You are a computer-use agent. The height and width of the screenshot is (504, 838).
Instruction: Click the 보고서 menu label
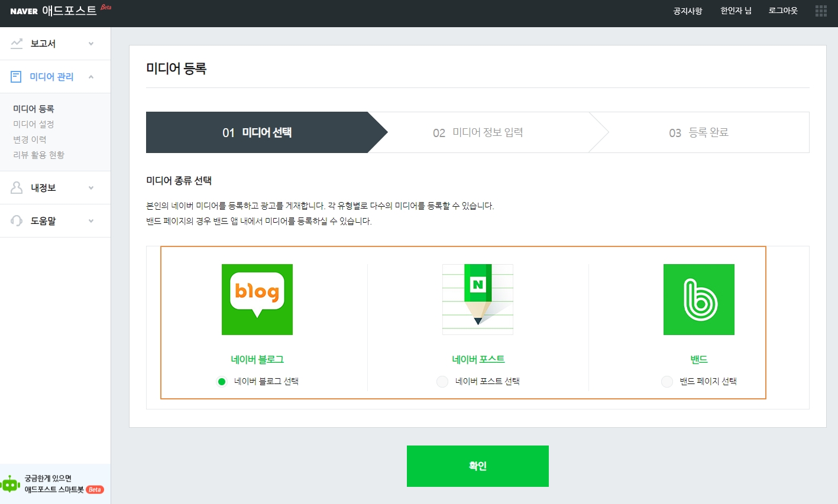point(43,44)
